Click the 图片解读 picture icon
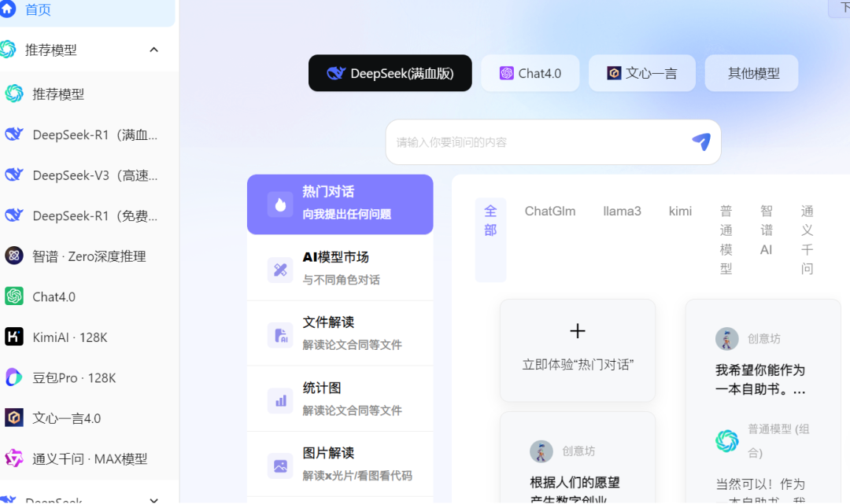This screenshot has height=504, width=850. coord(280,465)
